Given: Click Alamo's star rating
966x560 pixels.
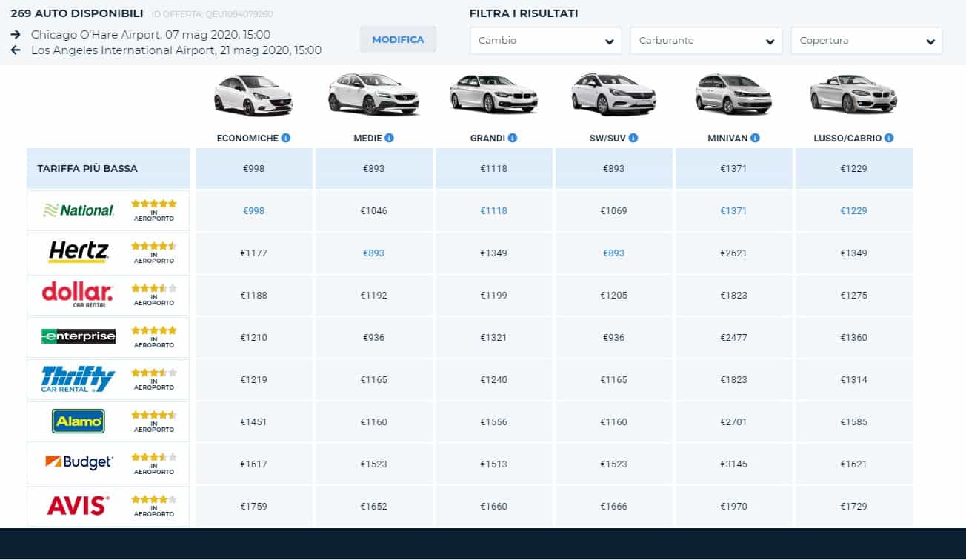Looking at the screenshot, I should tap(154, 415).
